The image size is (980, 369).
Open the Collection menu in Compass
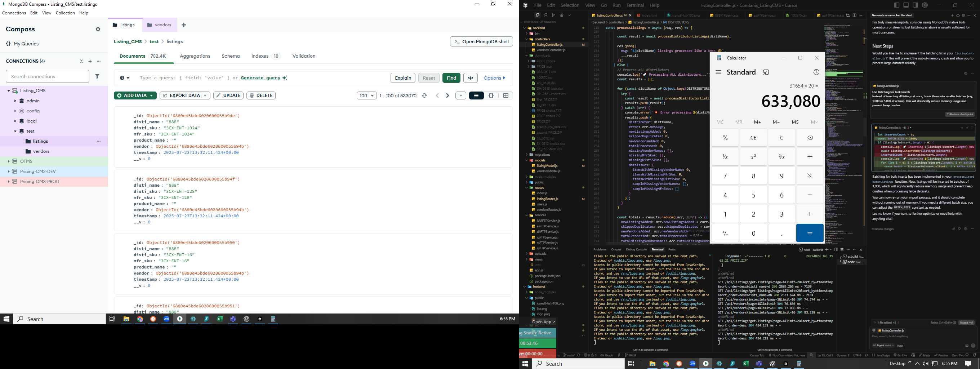(65, 13)
